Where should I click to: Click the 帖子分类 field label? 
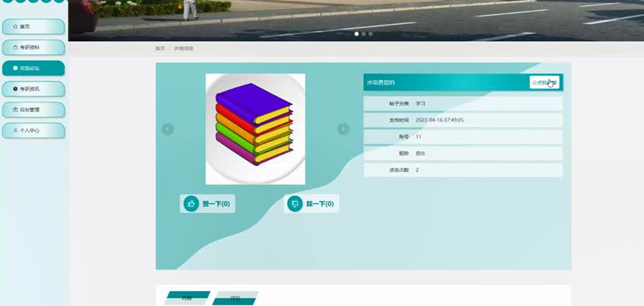(400, 103)
